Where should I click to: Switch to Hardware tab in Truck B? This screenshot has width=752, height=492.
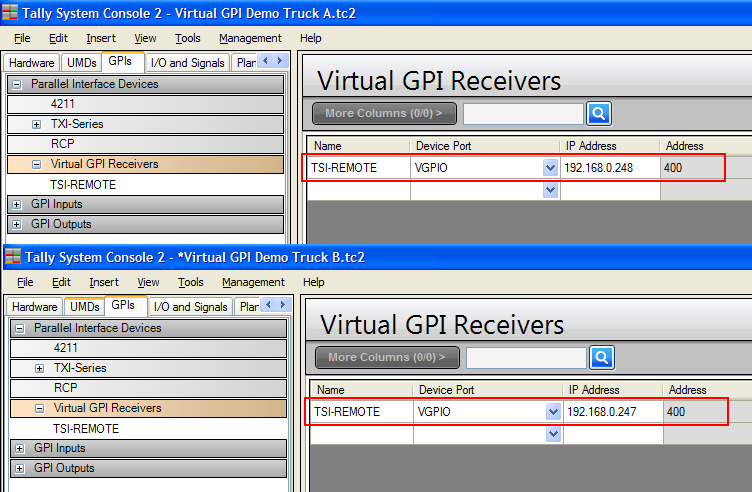tap(35, 307)
